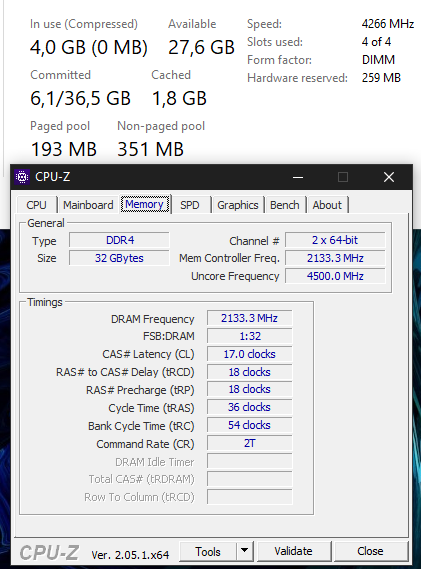Screen dimensions: 421x569
Task: Click the Tools button
Action: pos(208,551)
